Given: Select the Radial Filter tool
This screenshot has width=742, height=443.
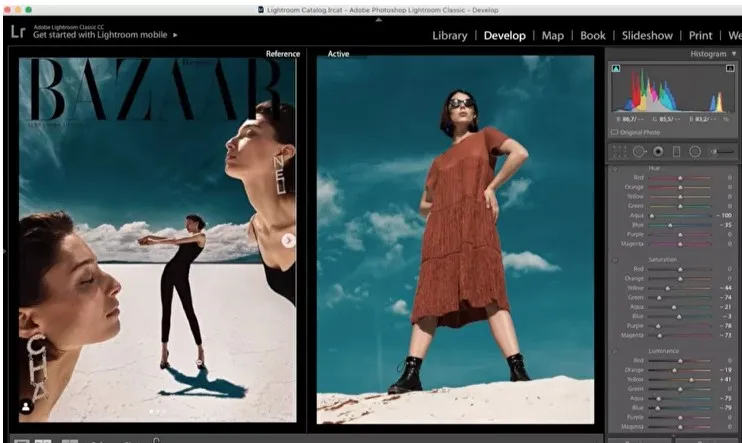Looking at the screenshot, I should [695, 151].
